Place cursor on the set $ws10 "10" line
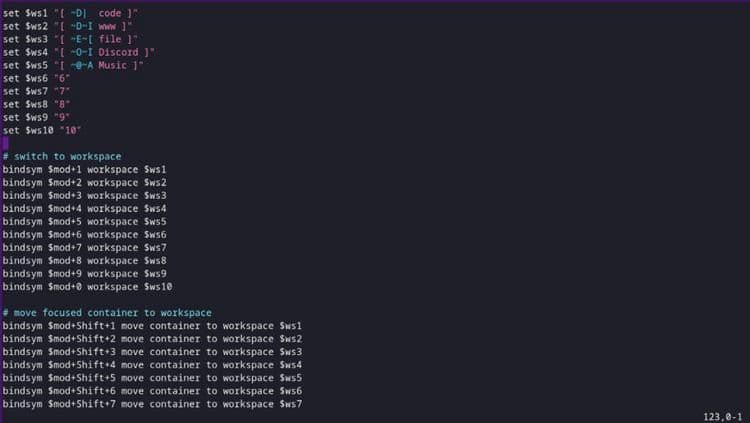750x423 pixels. pyautogui.click(x=42, y=130)
